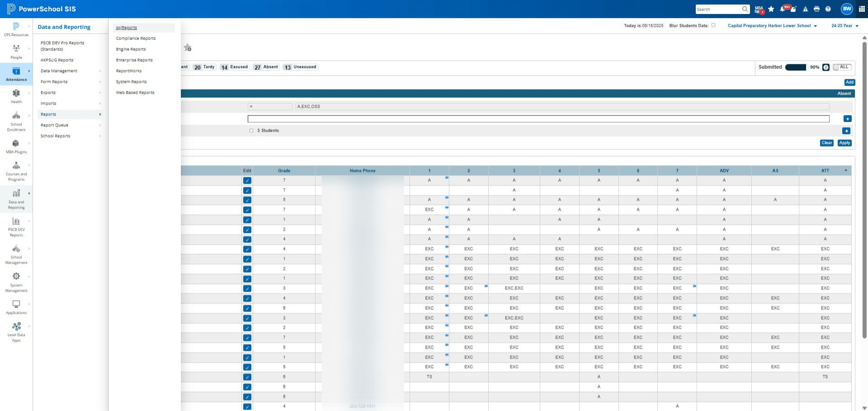Open the Courses and Programs sidebar icon
This screenshot has width=868, height=411.
pos(16,165)
